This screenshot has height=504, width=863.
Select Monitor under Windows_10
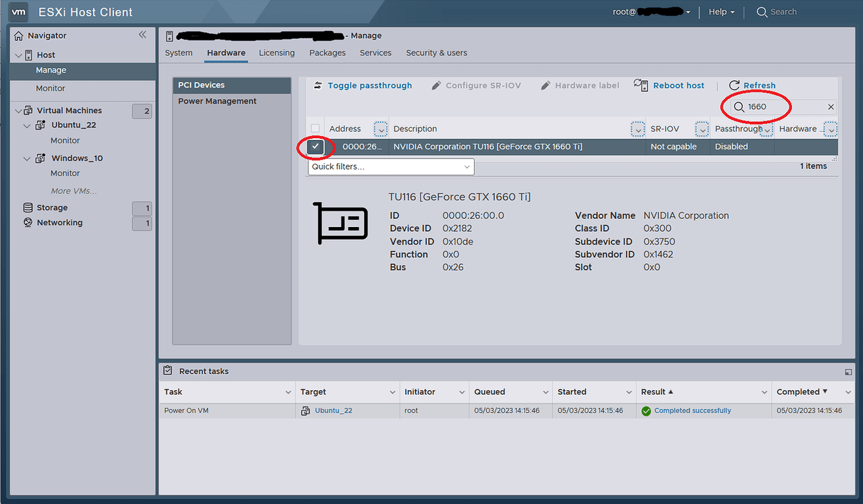click(x=65, y=173)
